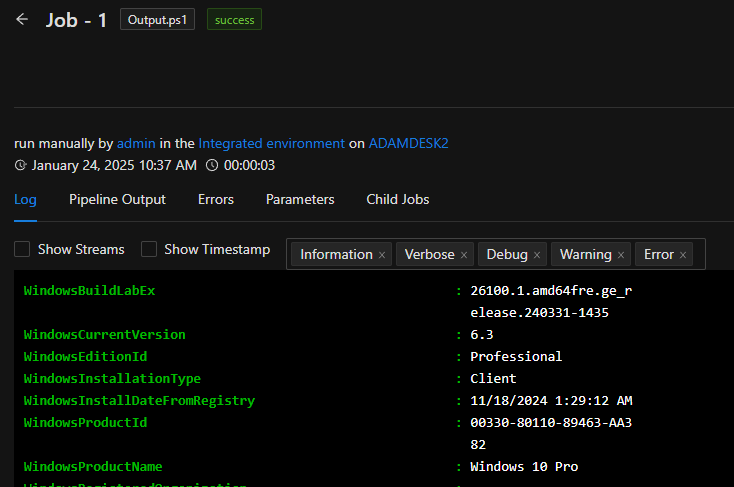Enable the Show Timestamp checkbox
The image size is (734, 487).
(x=149, y=249)
